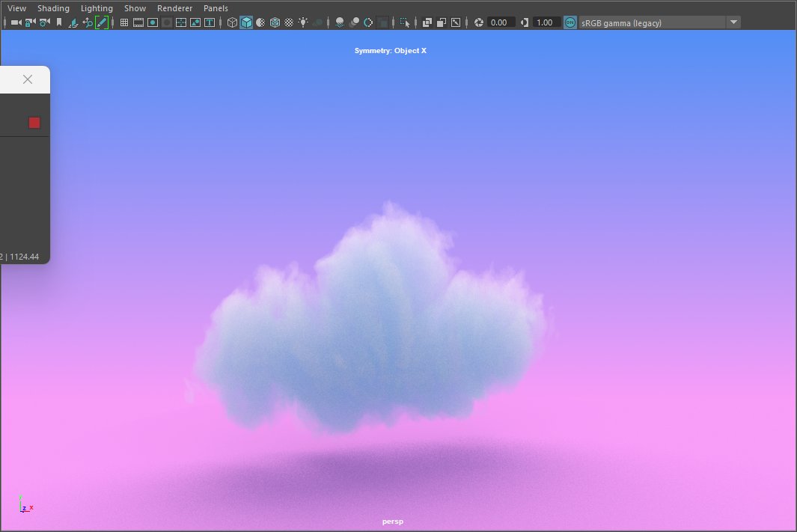Screen dimensions: 797x532
Task: Toggle Screen Space Ambient Occlusion icon
Action: (x=340, y=22)
